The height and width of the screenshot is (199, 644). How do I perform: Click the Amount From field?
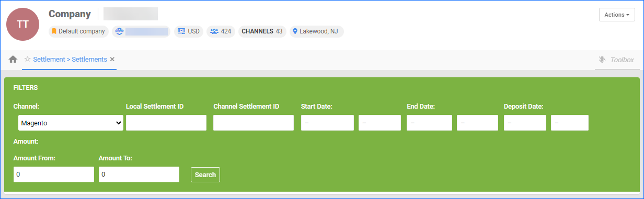54,174
